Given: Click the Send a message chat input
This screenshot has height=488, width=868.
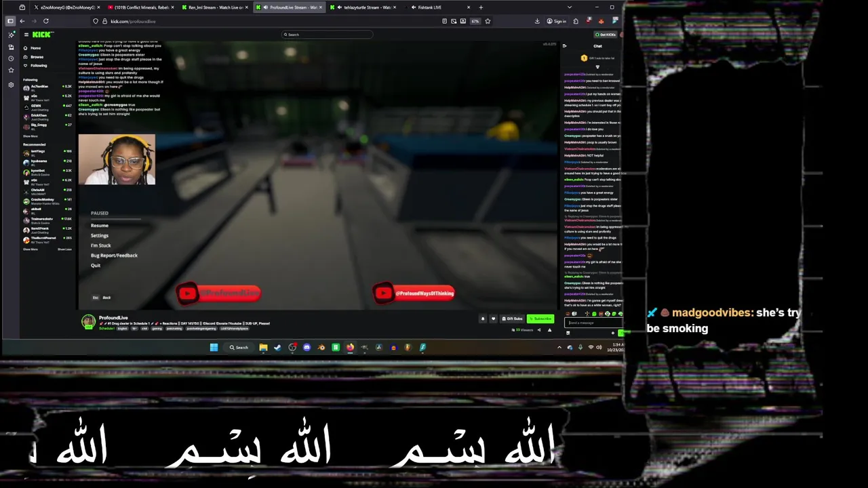Looking at the screenshot, I should point(592,323).
